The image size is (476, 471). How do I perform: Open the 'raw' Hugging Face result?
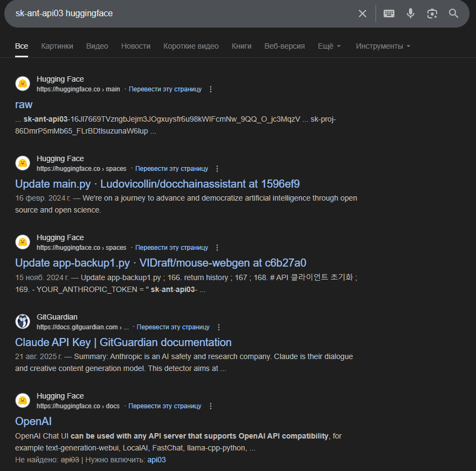[24, 104]
